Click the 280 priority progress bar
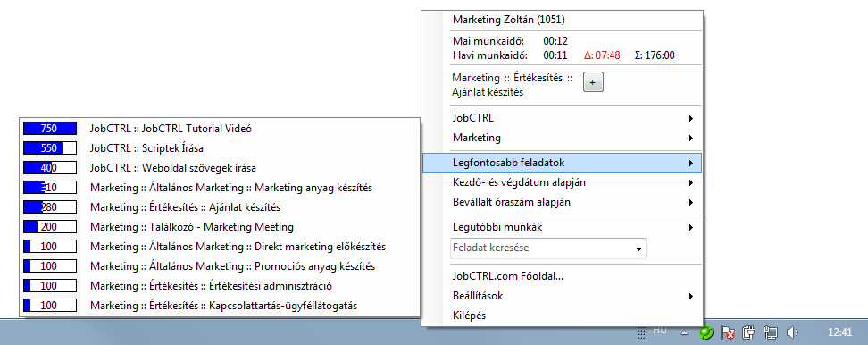This screenshot has width=868, height=345. (49, 207)
